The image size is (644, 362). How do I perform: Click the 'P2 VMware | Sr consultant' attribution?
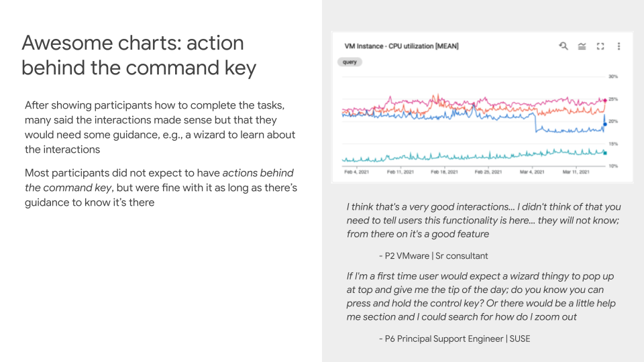(433, 255)
